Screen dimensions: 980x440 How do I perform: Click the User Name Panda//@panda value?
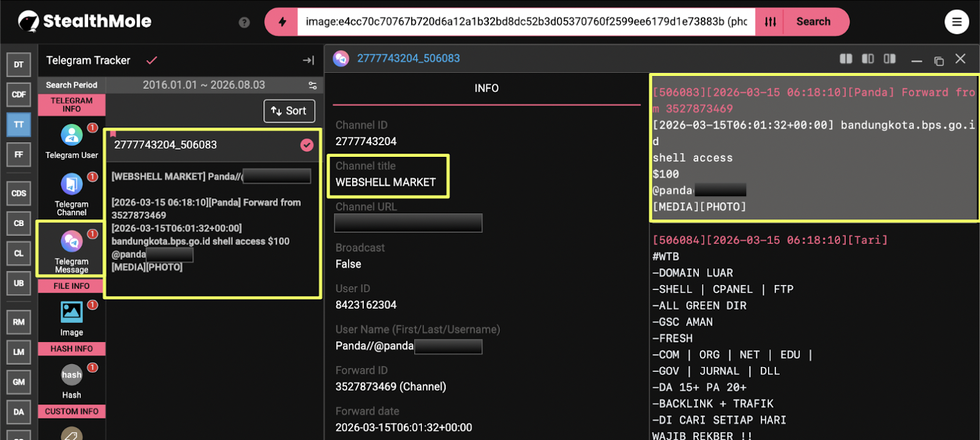coord(409,346)
